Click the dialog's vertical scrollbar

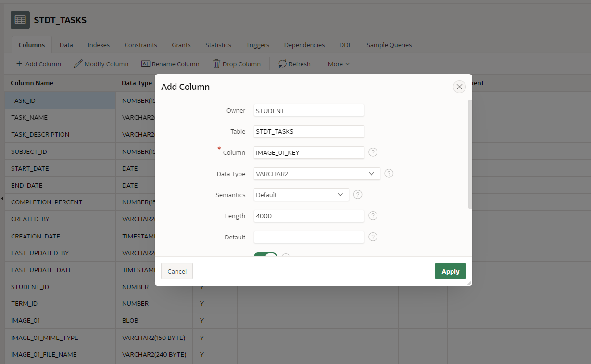click(x=470, y=154)
